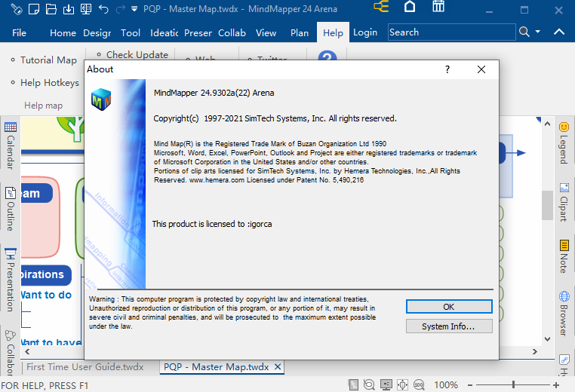Click the Login button

[x=365, y=32]
